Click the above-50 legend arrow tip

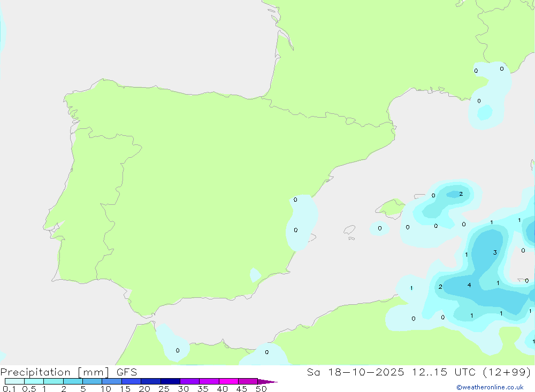[x=267, y=381]
